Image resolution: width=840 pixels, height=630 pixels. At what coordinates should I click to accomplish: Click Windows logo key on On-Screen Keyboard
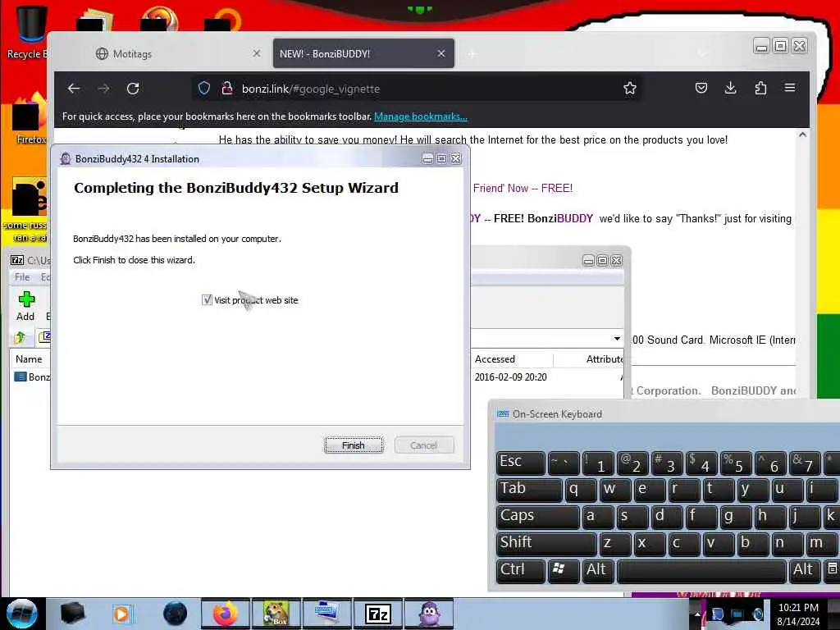click(x=563, y=571)
